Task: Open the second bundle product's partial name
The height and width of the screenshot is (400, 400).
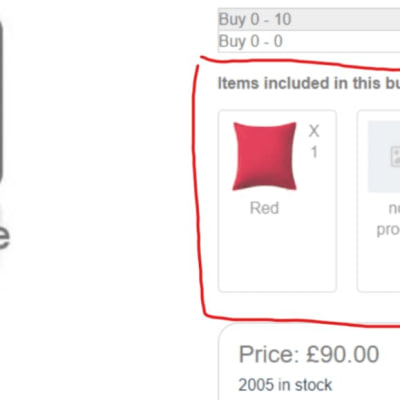Action: pos(389,219)
